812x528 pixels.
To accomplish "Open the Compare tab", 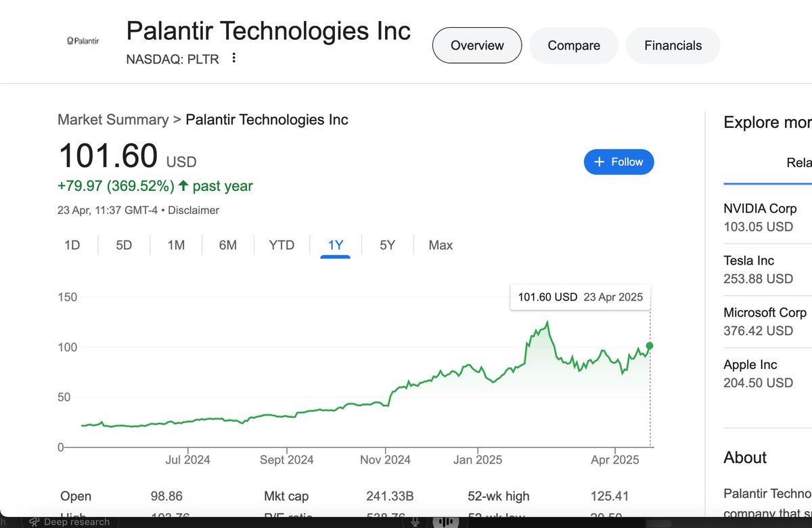I will (x=574, y=45).
